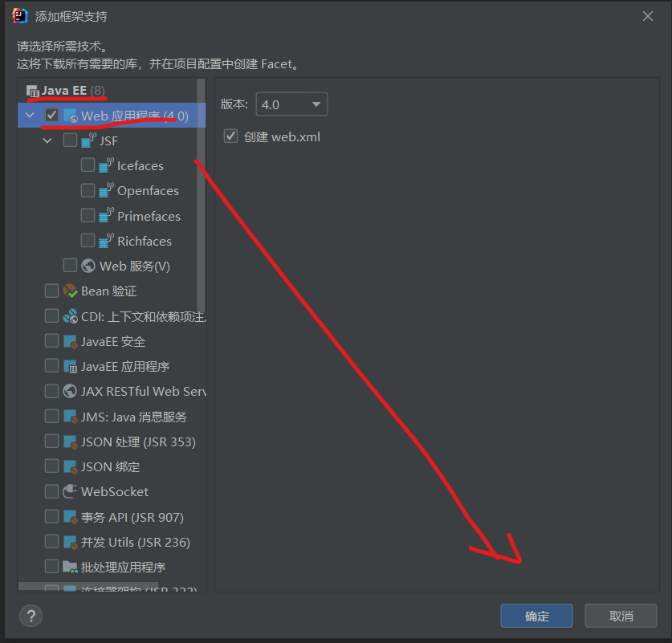
Task: Click the IntelliJ IDEA logo in title bar
Action: 20,16
